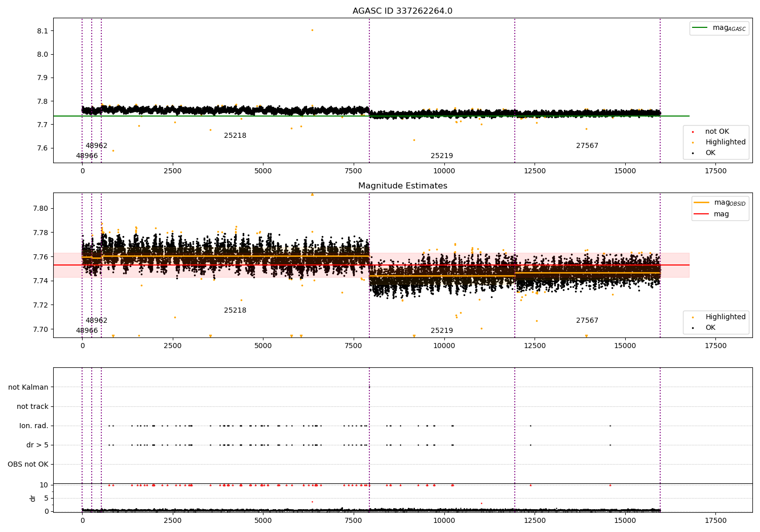
Task: Click obsid label 27567 in middle plot
Action: (x=587, y=321)
